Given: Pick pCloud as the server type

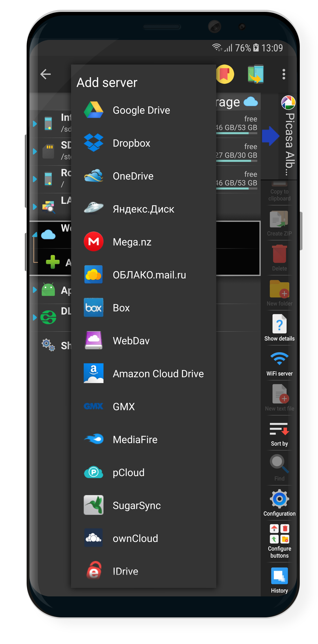Looking at the screenshot, I should tap(144, 472).
